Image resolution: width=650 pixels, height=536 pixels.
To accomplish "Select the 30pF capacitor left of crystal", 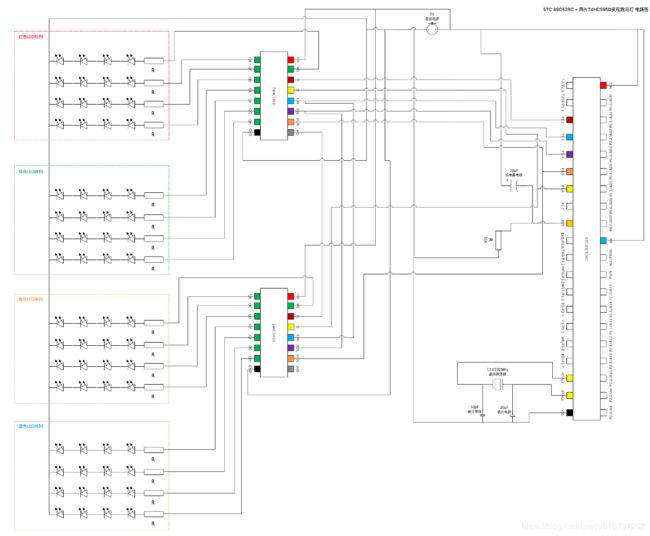I will (483, 415).
